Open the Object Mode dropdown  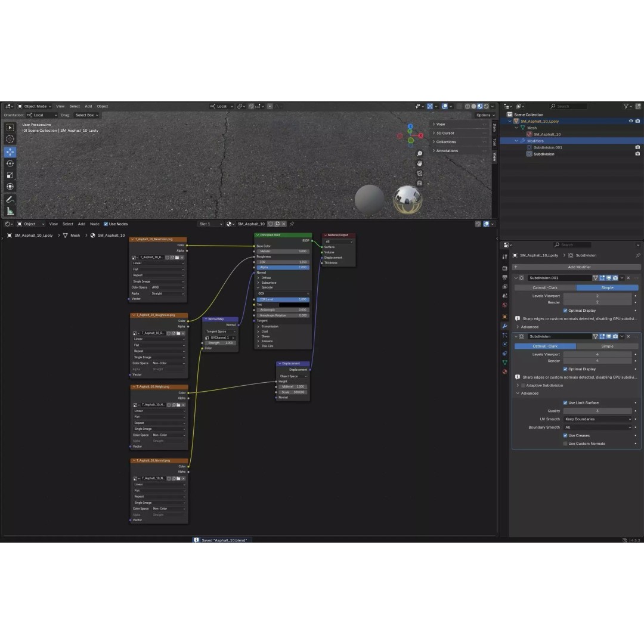click(x=34, y=106)
